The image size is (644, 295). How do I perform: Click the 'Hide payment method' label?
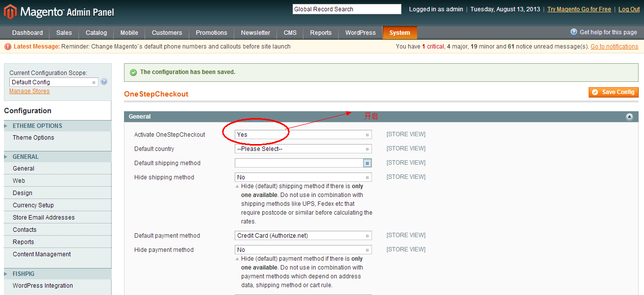tap(164, 250)
